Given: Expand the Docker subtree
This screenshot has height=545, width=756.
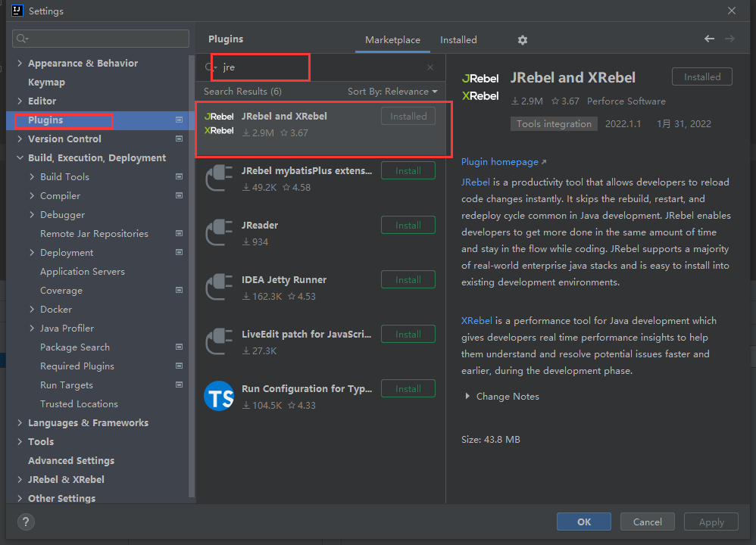Looking at the screenshot, I should (32, 310).
